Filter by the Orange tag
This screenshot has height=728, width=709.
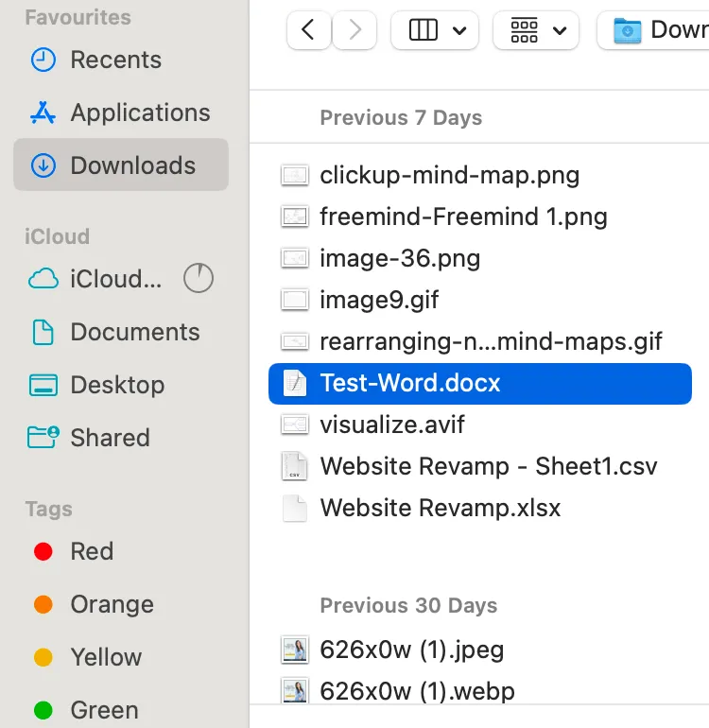pos(112,604)
